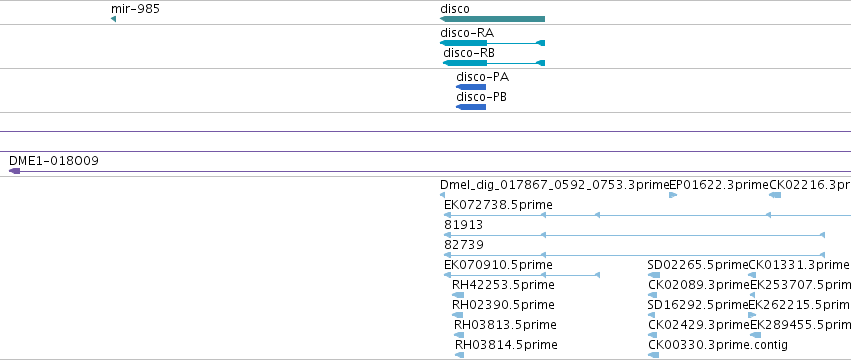Select the SD02265.5prime EST glyph
Image resolution: width=851 pixels, height=360 pixels.
coord(654,275)
